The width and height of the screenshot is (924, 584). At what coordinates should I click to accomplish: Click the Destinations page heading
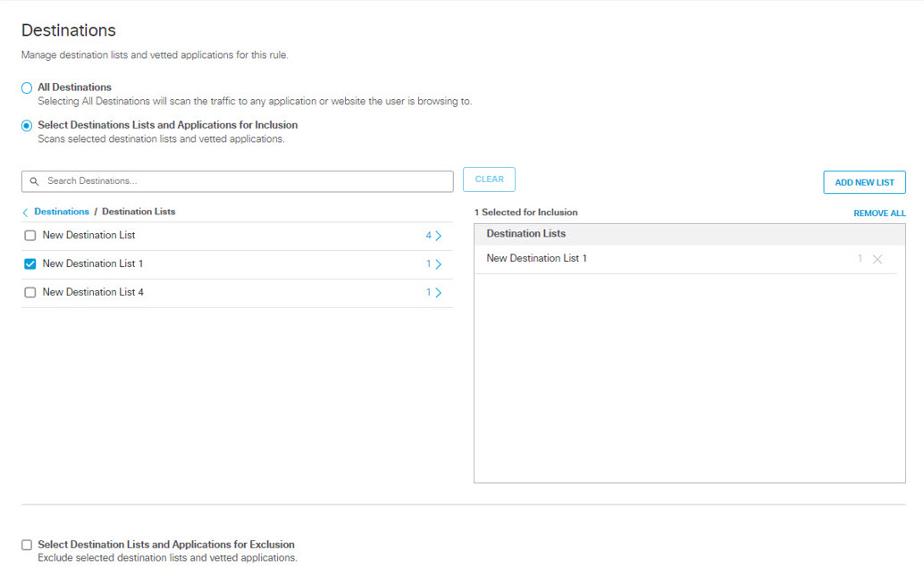pyautogui.click(x=68, y=30)
